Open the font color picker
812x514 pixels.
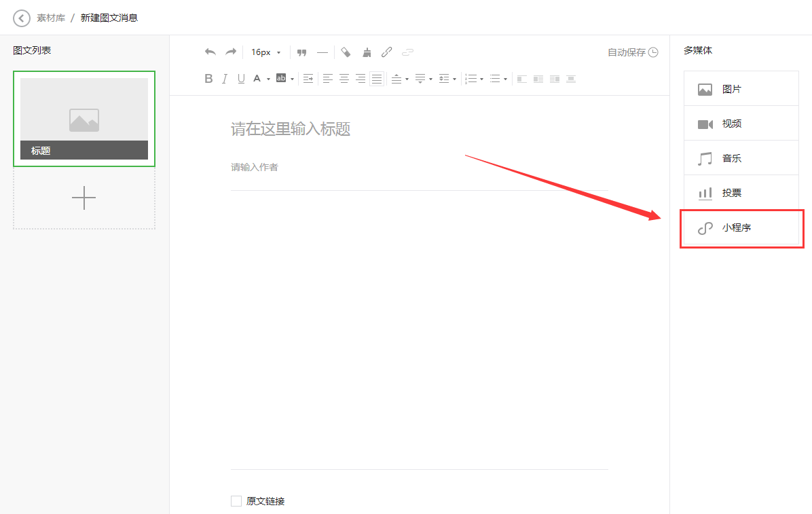[x=259, y=78]
